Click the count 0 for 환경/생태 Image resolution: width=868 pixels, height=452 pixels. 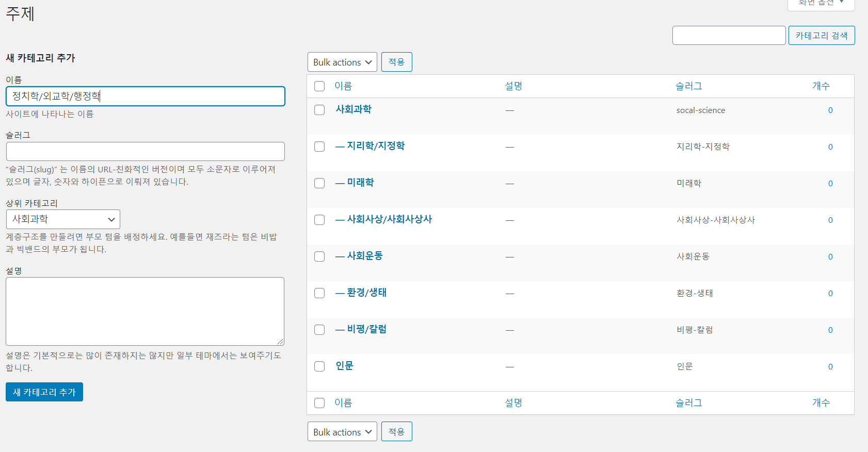[x=830, y=293]
